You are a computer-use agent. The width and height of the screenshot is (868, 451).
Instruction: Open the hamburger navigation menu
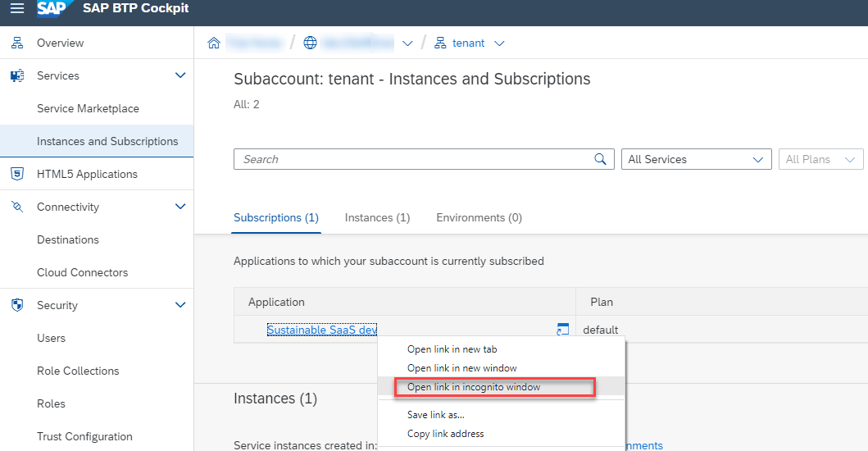point(17,8)
